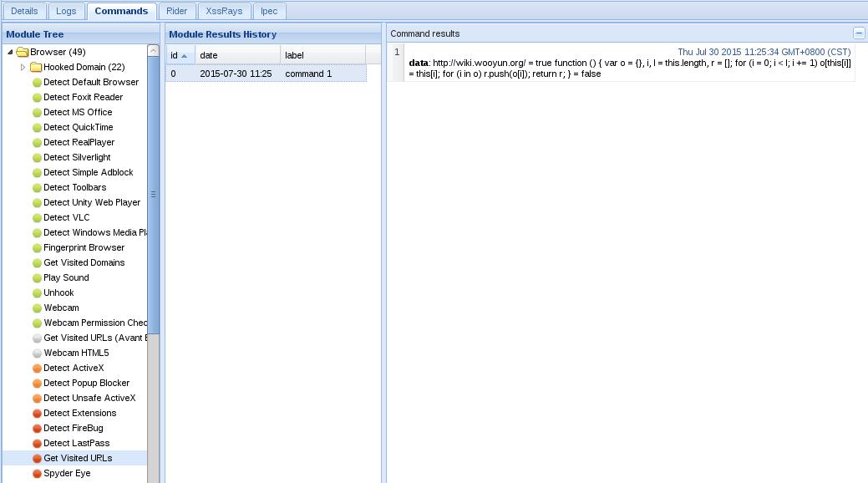Screen dimensions: 868x483
Task: Switch to the Logs tab
Action: point(66,11)
